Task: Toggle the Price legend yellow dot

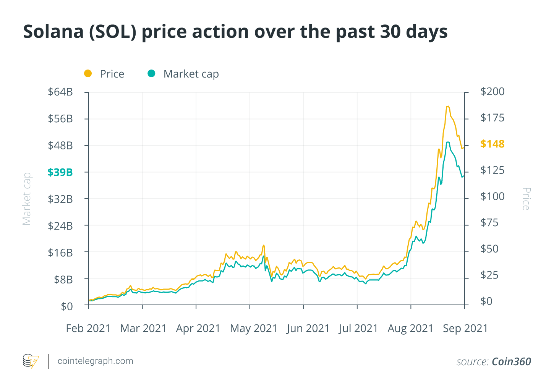Action: (88, 73)
